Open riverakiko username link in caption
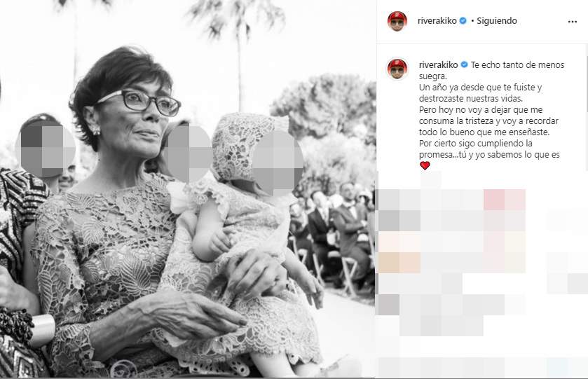The width and height of the screenshot is (588, 379). click(438, 65)
